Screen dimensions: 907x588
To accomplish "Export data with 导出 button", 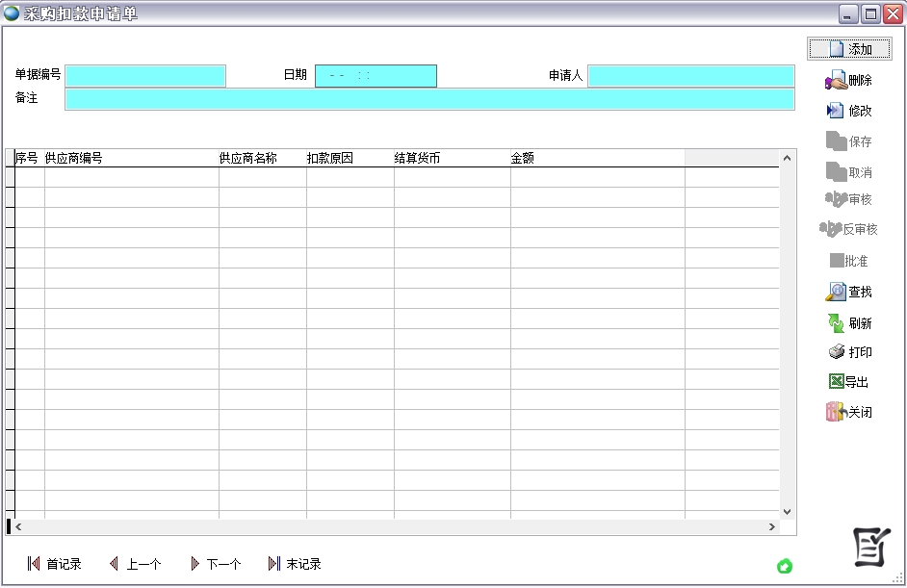I will click(x=849, y=382).
